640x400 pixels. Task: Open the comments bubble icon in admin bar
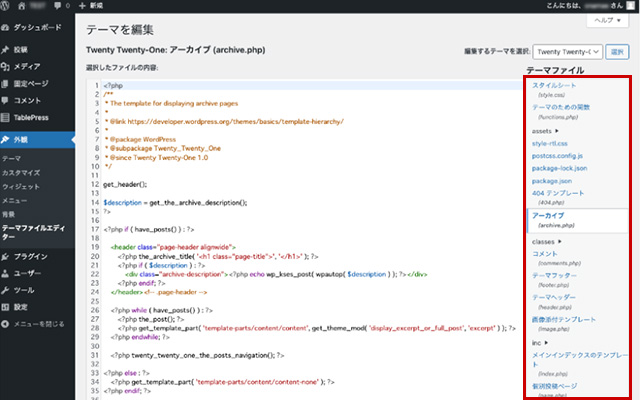58,6
